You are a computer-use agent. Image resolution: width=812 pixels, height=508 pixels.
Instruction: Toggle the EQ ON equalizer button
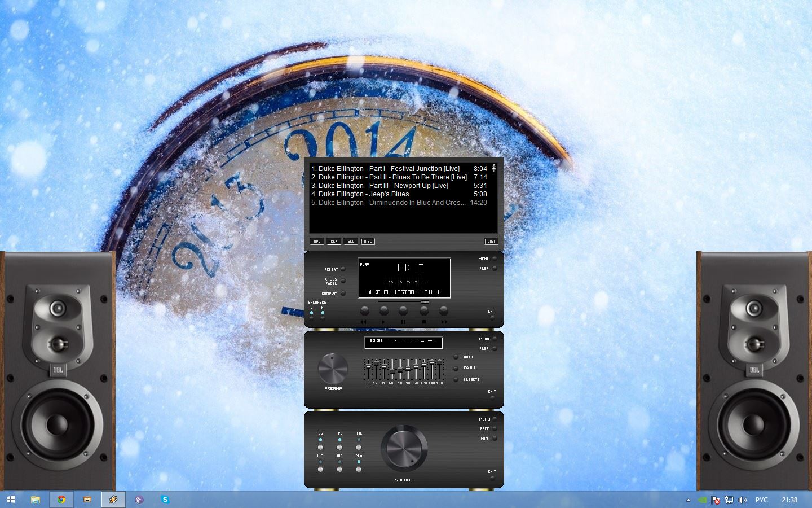tap(456, 369)
